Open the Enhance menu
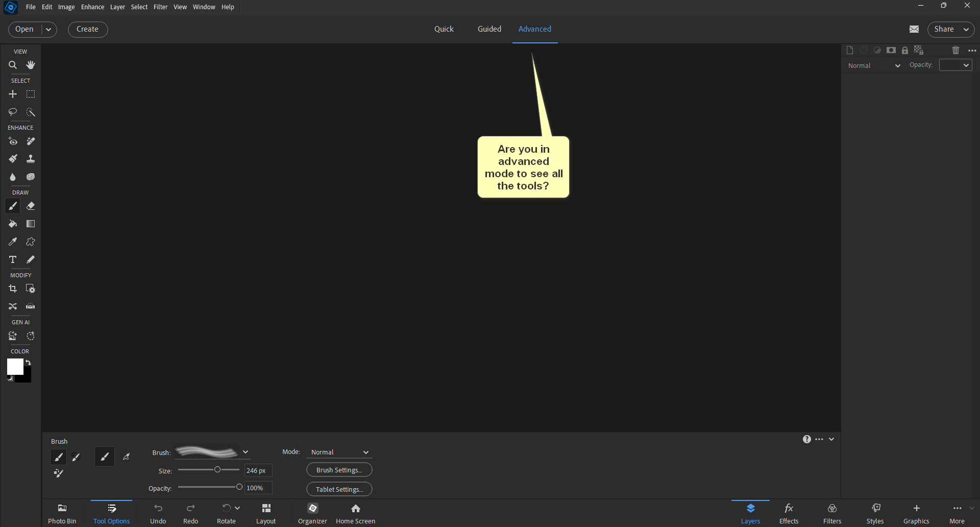980x527 pixels. [92, 7]
